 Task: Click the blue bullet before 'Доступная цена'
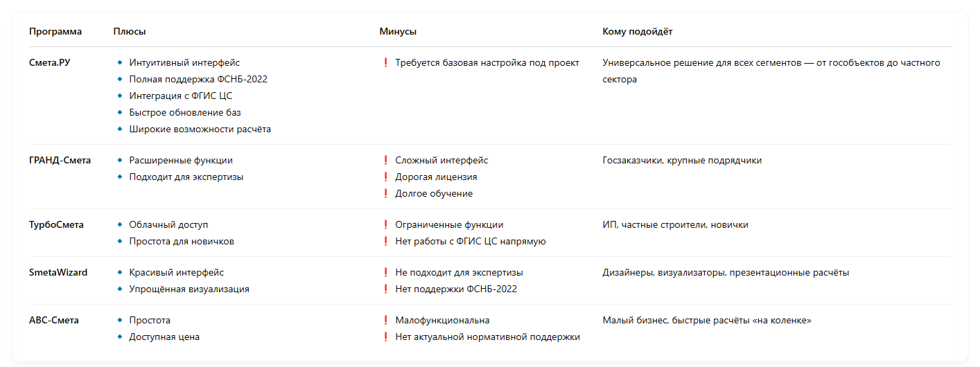point(120,337)
